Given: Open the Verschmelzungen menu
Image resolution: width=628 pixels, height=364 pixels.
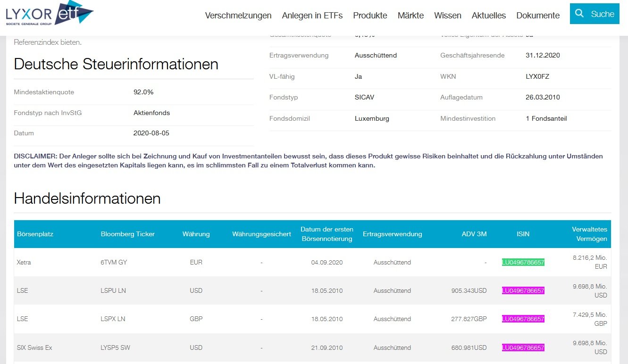Looking at the screenshot, I should point(238,16).
